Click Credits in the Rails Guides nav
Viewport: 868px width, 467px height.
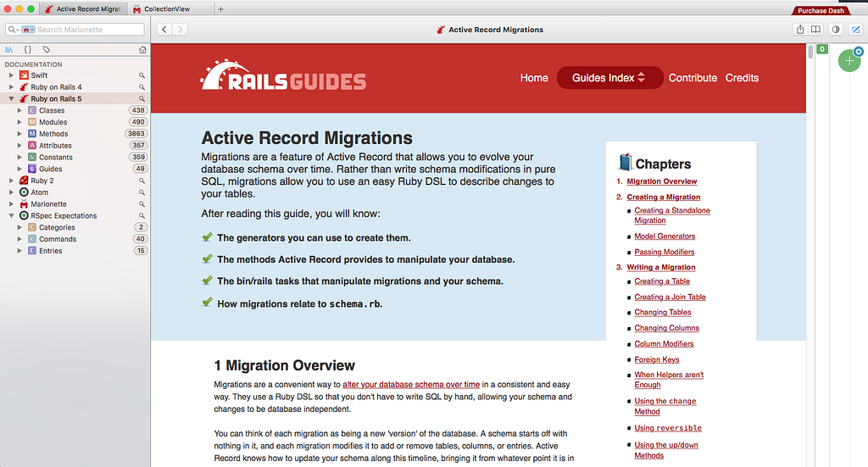pyautogui.click(x=742, y=78)
